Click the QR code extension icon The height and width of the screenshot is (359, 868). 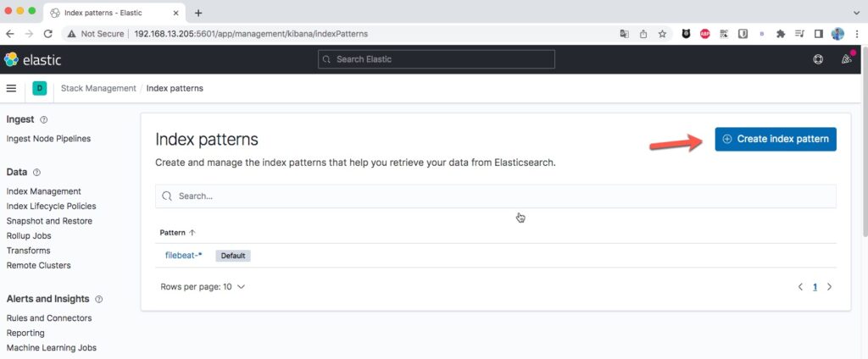click(x=724, y=34)
